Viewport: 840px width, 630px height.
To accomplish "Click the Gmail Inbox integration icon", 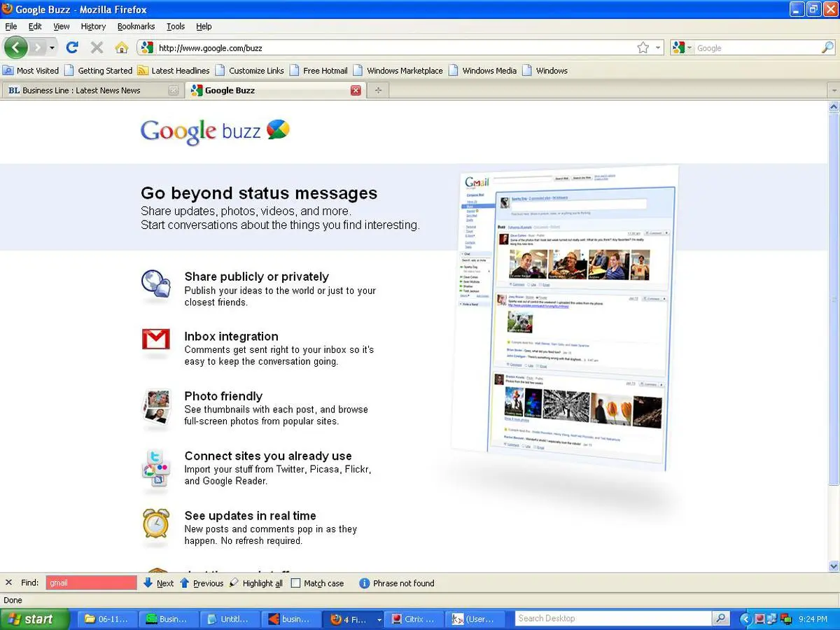I will [x=155, y=339].
